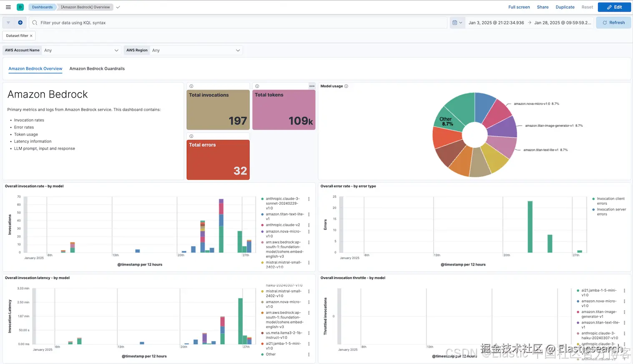Click the green D space avatar
Image resolution: width=633 pixels, height=364 pixels.
coord(20,7)
